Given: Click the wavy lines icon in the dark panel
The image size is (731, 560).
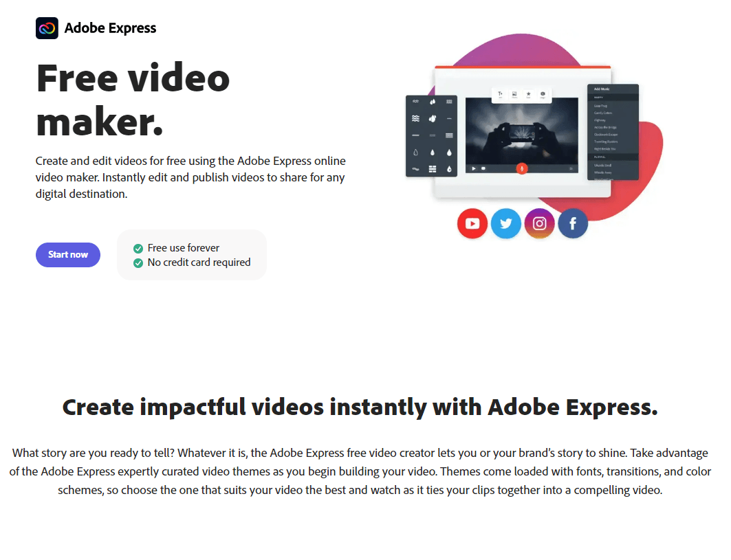Looking at the screenshot, I should [x=415, y=119].
